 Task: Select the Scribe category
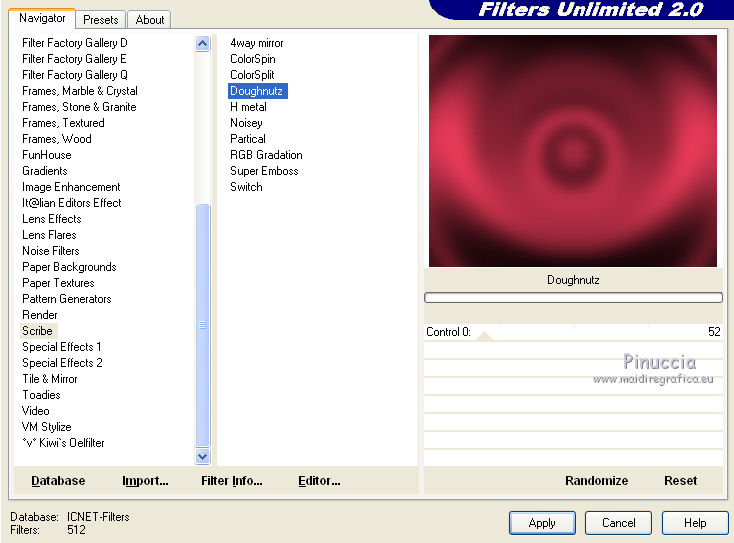click(37, 331)
